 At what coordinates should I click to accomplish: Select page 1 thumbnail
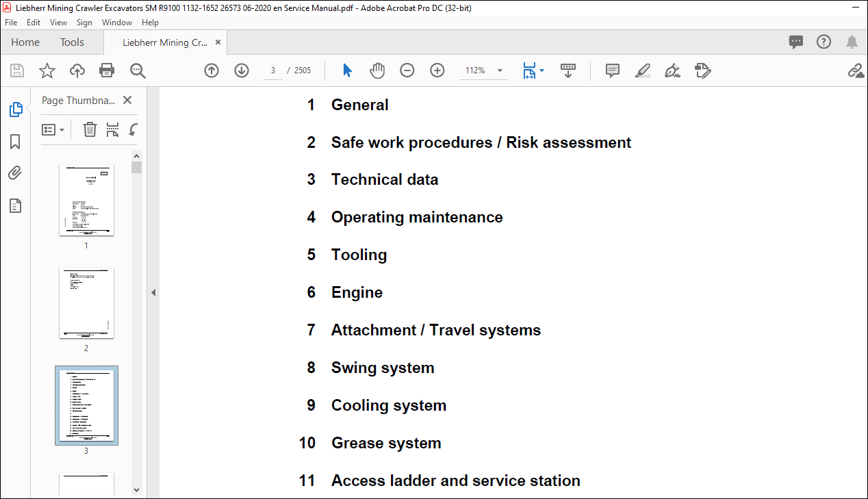(x=86, y=201)
